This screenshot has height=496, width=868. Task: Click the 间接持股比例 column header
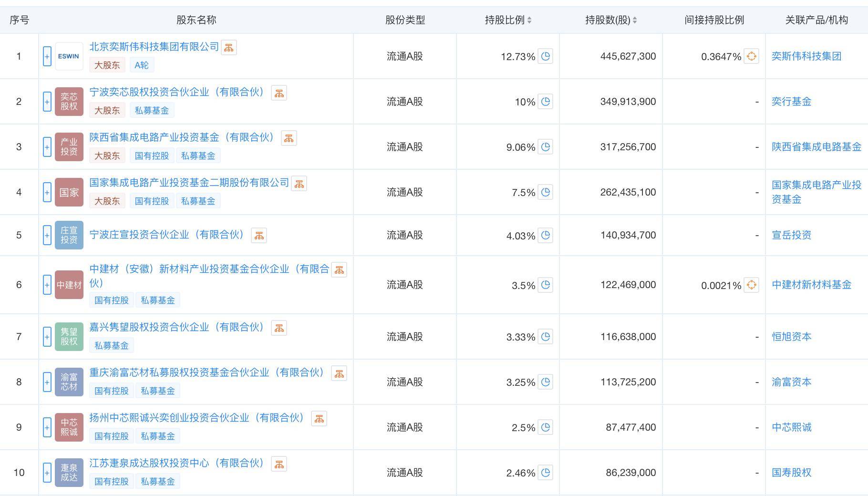(x=714, y=20)
